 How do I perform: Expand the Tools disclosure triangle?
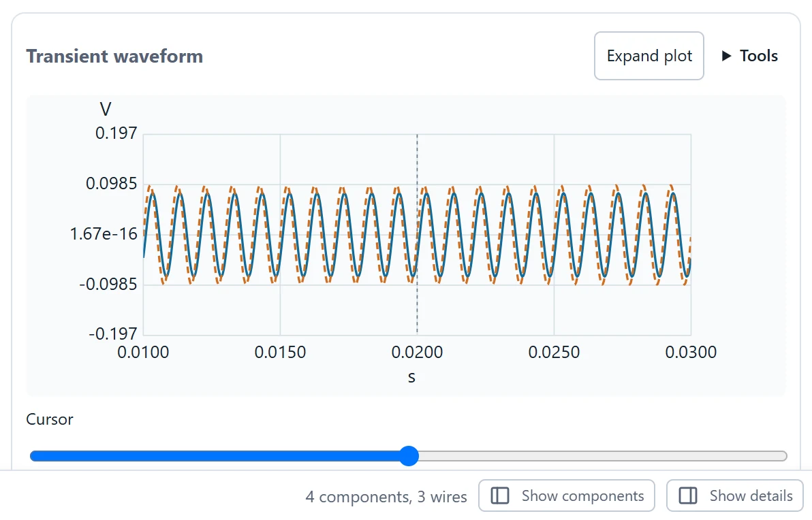[727, 56]
